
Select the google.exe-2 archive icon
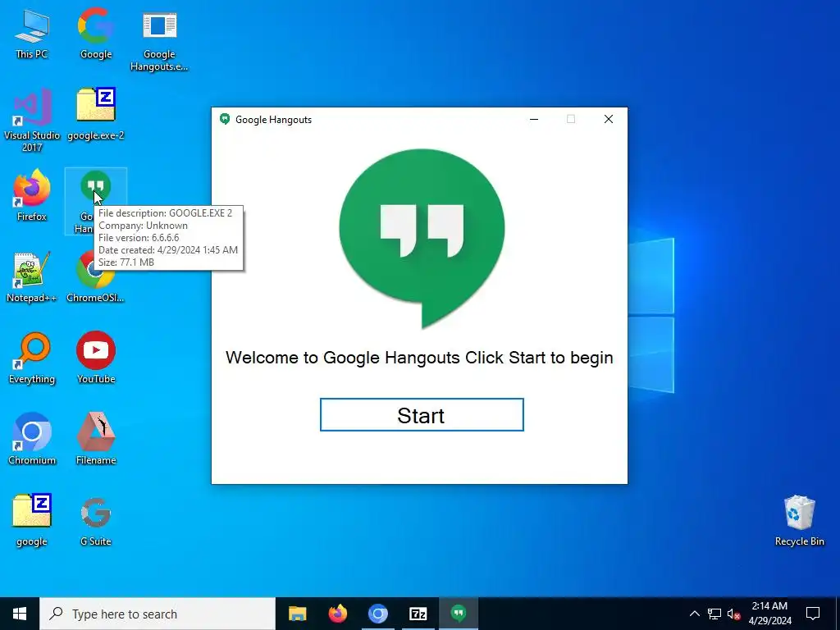pyautogui.click(x=96, y=115)
